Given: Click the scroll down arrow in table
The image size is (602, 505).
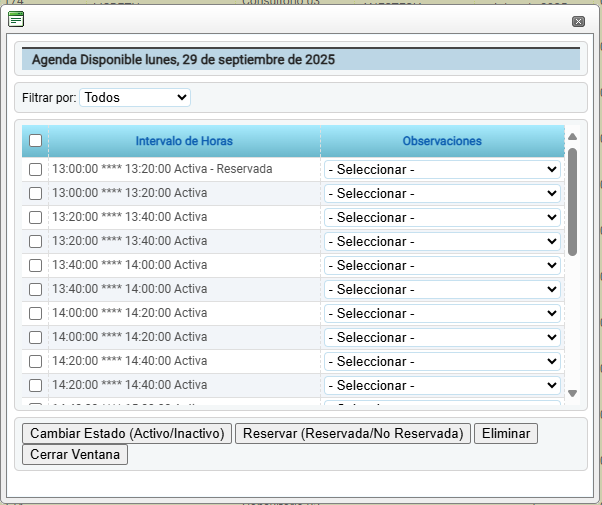Looking at the screenshot, I should point(572,393).
